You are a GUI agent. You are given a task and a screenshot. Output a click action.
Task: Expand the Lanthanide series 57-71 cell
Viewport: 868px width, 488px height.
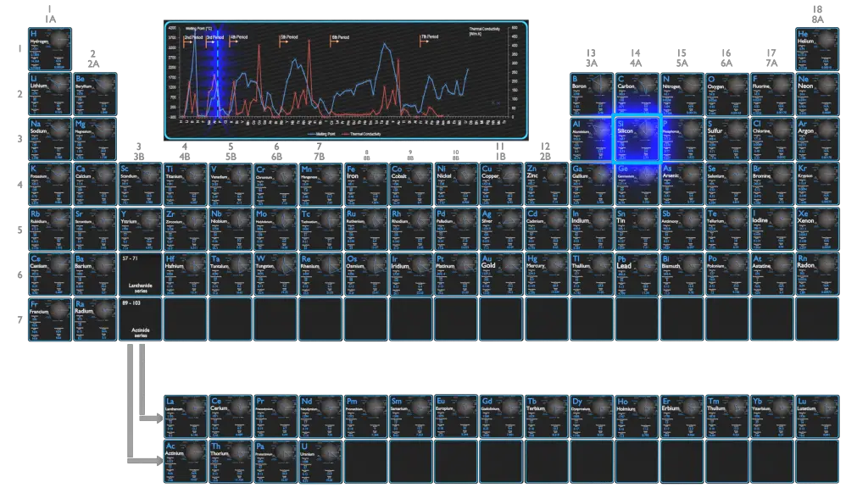(x=139, y=274)
